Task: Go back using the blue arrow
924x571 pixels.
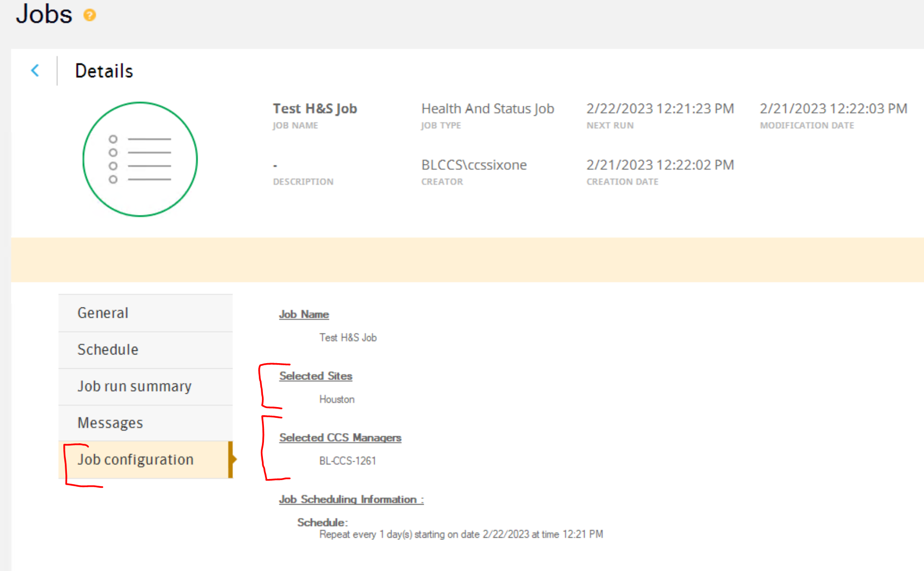Action: coord(35,70)
